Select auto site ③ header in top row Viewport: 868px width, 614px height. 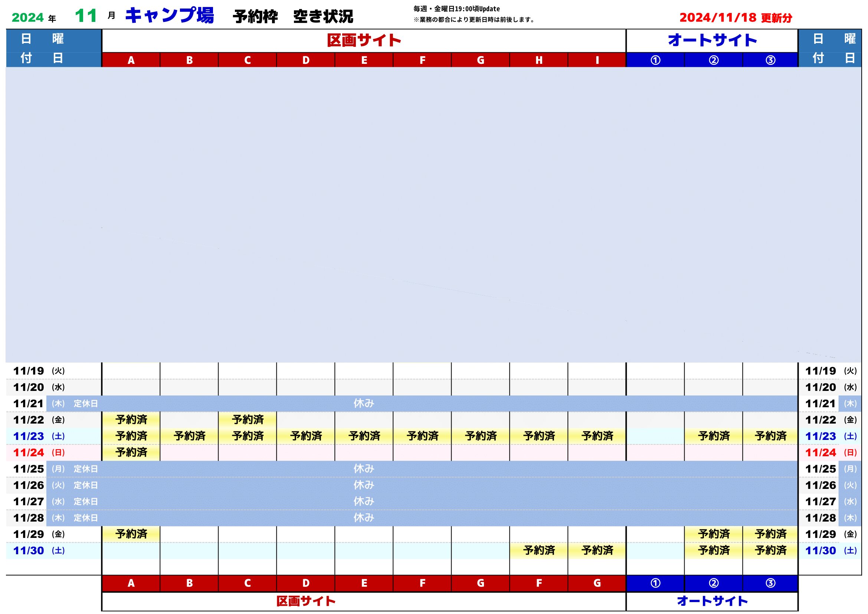pos(770,60)
